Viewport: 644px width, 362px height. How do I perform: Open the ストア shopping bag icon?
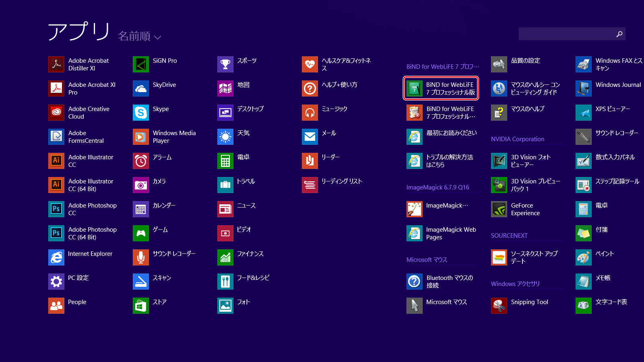[141, 306]
